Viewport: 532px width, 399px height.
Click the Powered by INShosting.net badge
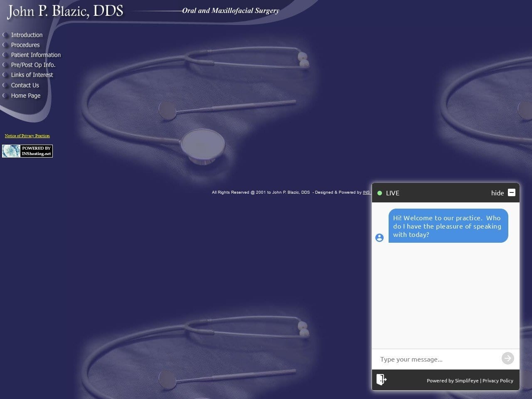coord(27,151)
